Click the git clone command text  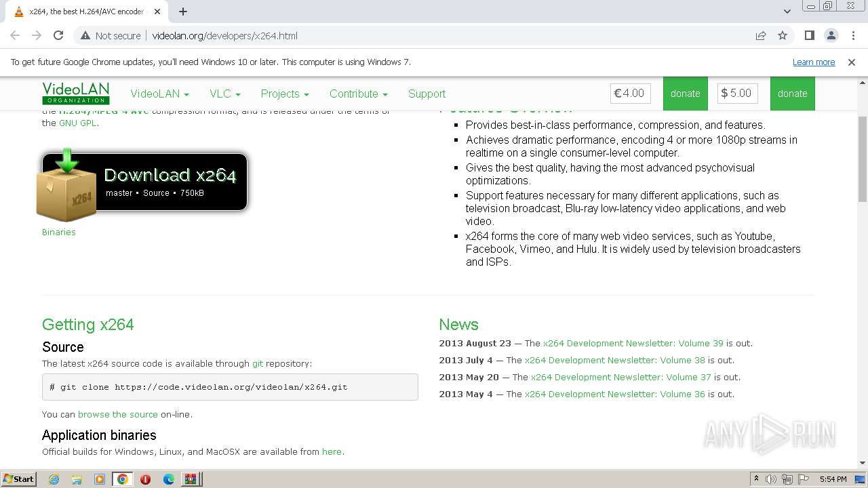pos(199,387)
